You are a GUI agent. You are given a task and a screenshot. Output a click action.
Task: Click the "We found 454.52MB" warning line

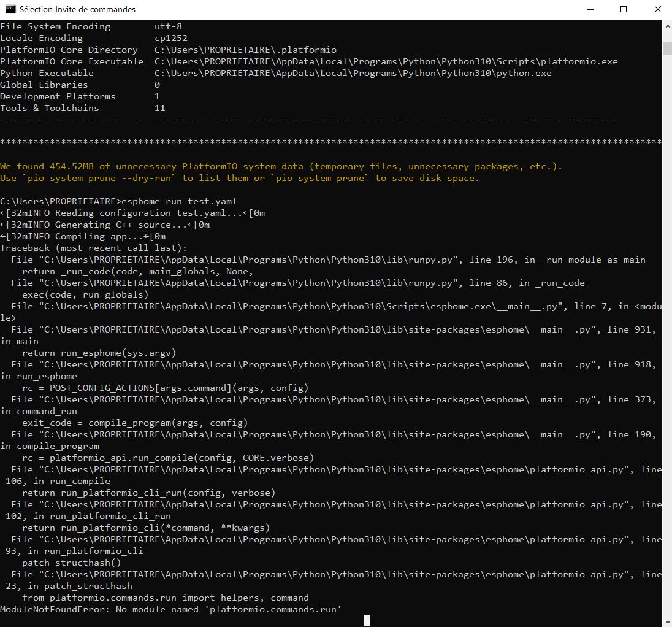pos(281,166)
